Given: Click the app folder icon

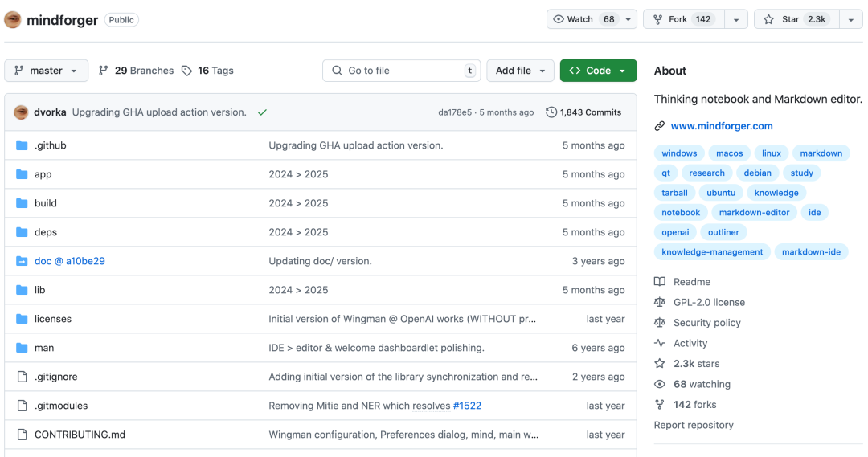Looking at the screenshot, I should [22, 174].
